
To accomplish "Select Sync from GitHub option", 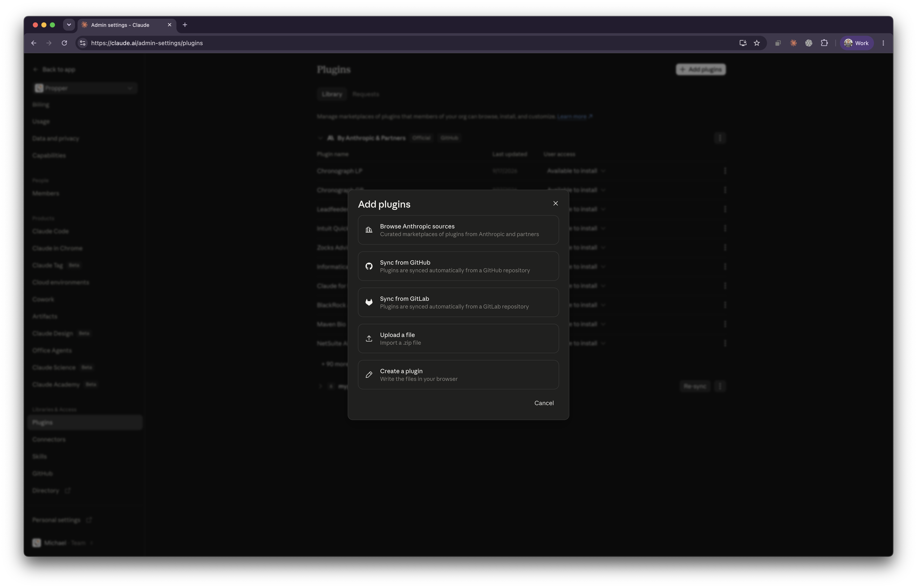I will pos(458,266).
